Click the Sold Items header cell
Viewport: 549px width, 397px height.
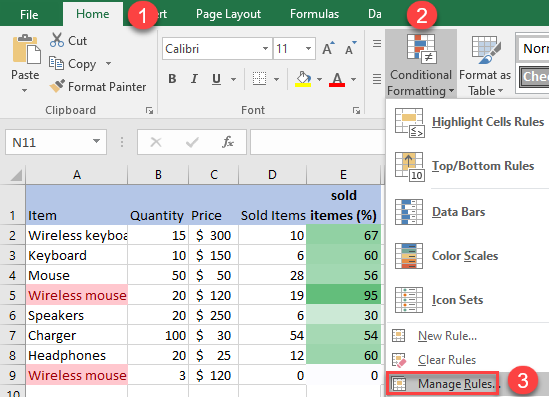[272, 205]
